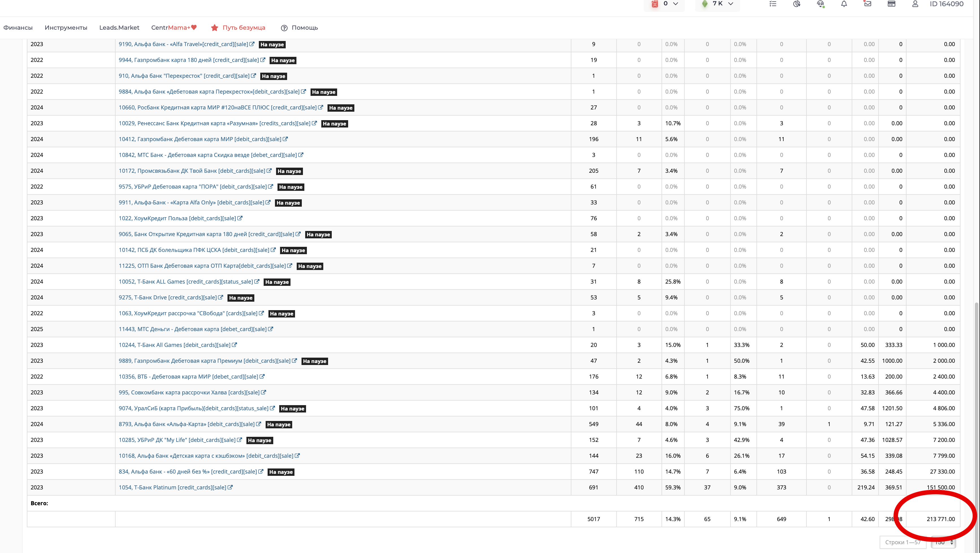Open external link icon for 1022 ХоумКредит Польза
This screenshot has width=980, height=553.
pos(240,218)
